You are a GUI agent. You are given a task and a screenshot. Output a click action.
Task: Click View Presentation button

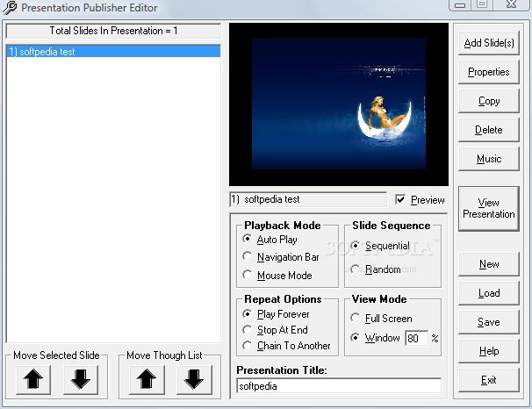(489, 209)
